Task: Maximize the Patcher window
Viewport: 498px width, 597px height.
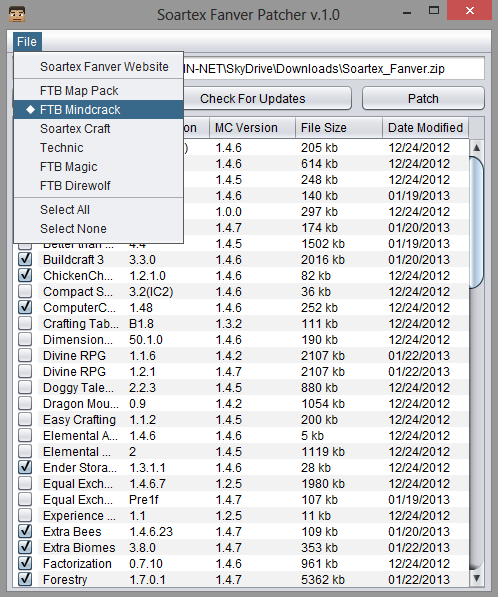Action: tap(434, 11)
